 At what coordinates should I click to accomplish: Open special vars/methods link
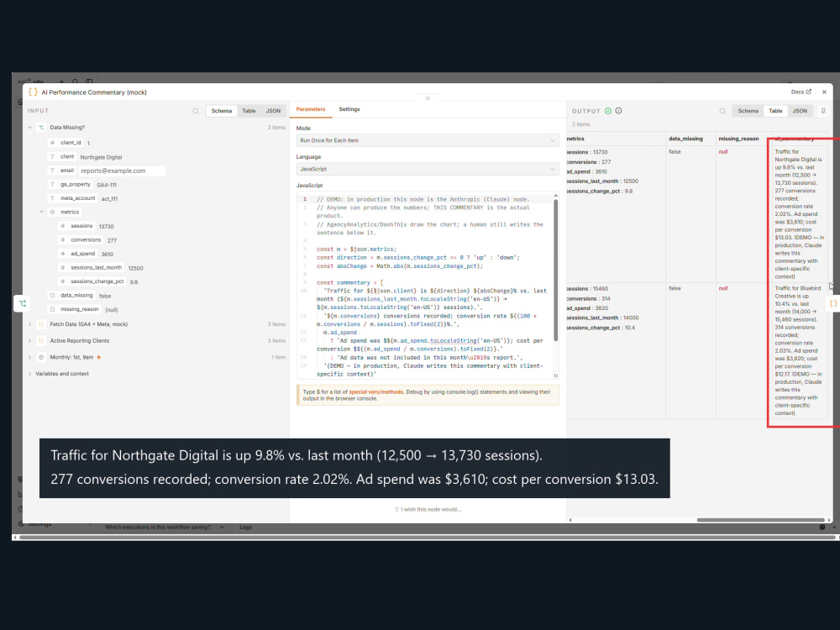[x=375, y=392]
